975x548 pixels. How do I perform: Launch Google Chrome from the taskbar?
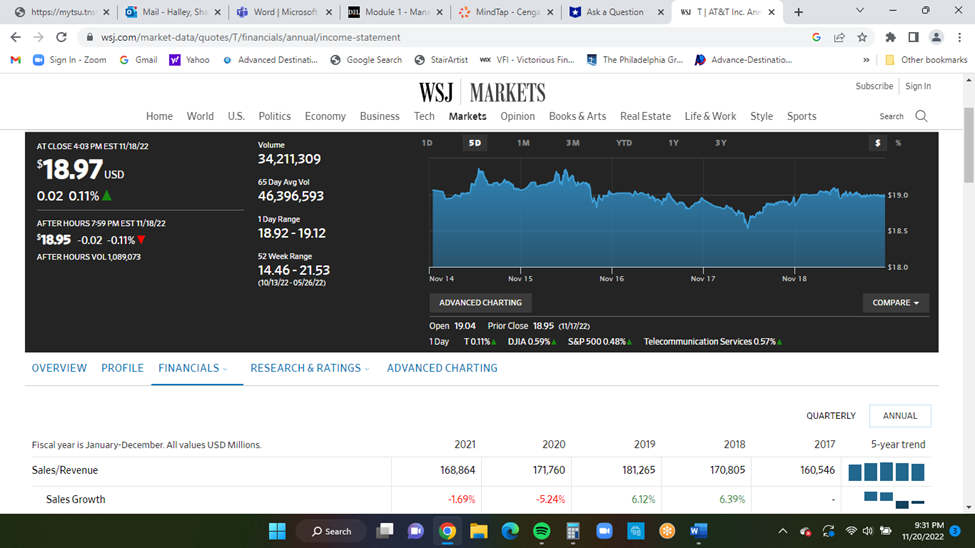pyautogui.click(x=447, y=531)
